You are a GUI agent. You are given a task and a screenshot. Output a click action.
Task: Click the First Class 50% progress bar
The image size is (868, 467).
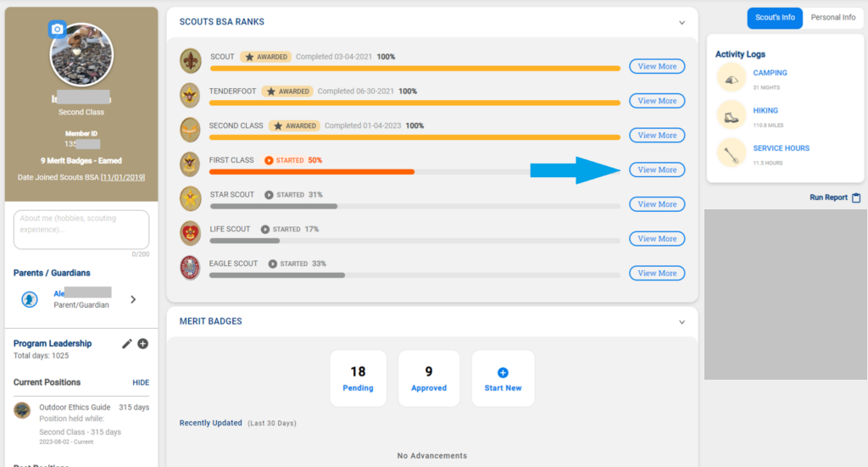coord(415,172)
